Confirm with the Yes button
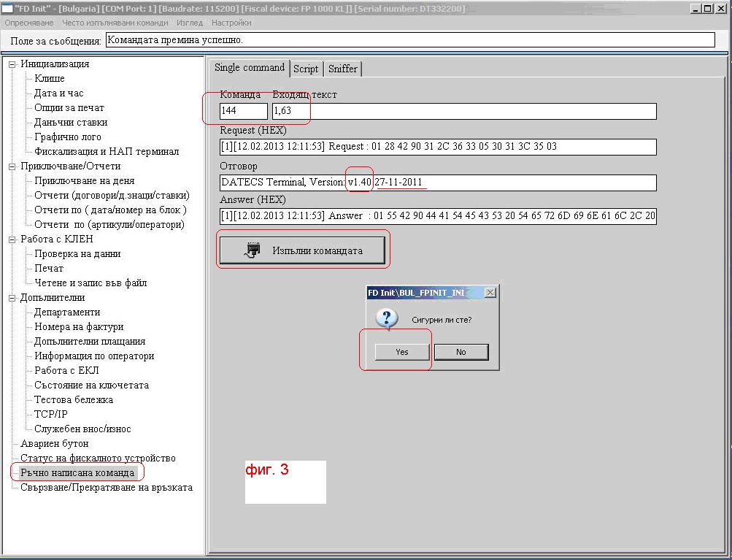The image size is (732, 560). pos(401,352)
